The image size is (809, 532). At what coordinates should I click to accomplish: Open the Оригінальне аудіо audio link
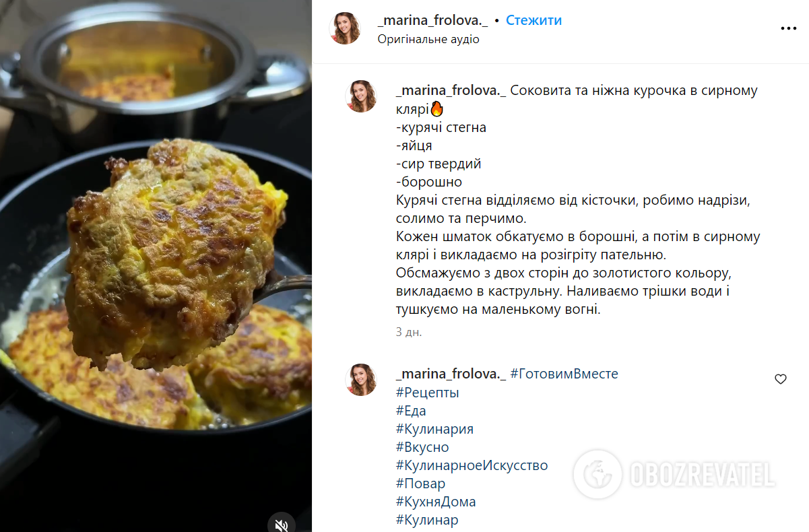[428, 39]
